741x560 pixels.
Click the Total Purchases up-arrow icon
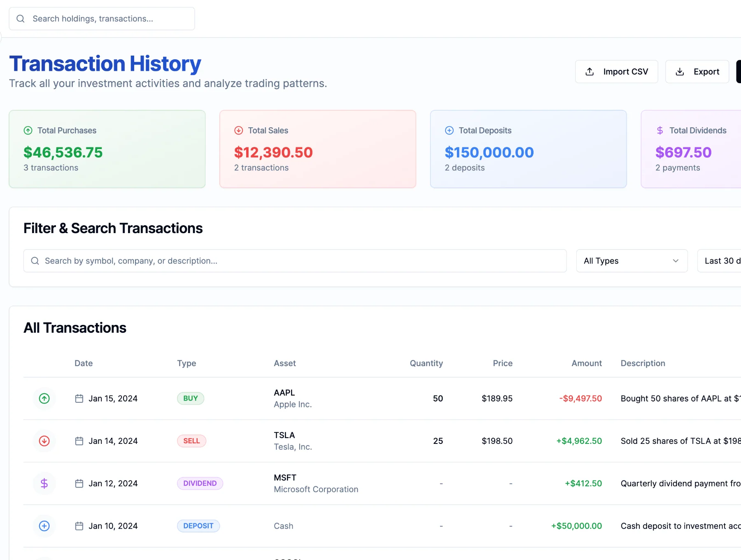pos(28,131)
